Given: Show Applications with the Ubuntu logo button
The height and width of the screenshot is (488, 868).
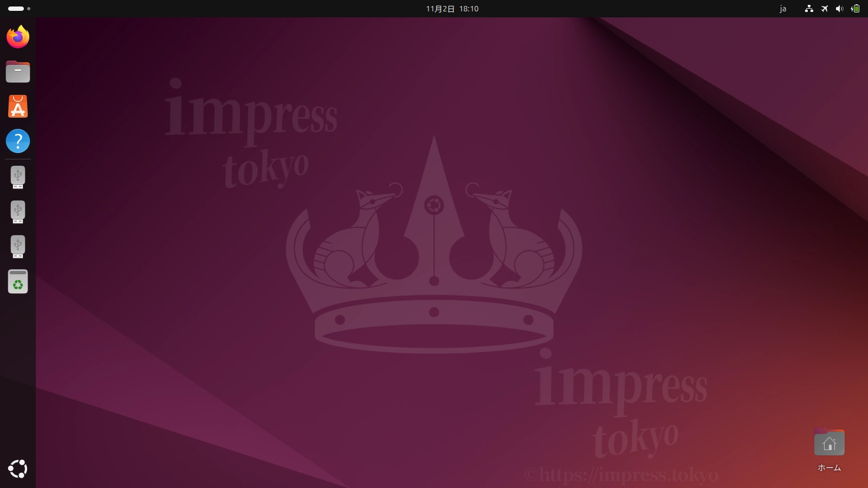Looking at the screenshot, I should (x=18, y=469).
